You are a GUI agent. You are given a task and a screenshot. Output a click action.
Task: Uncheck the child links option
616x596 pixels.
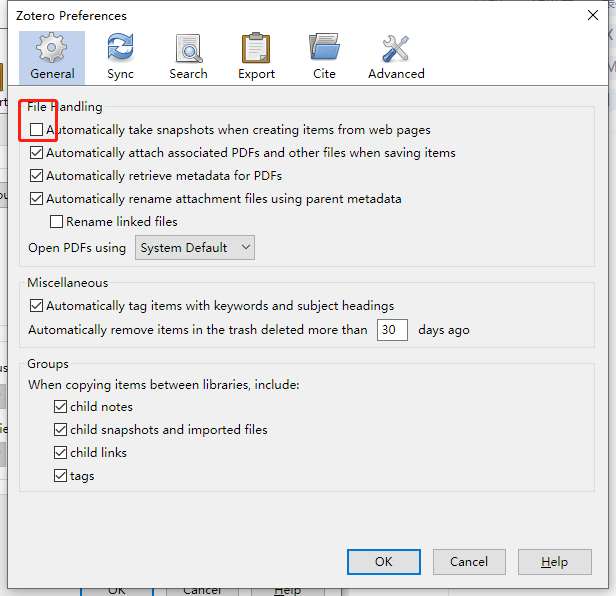click(x=60, y=453)
